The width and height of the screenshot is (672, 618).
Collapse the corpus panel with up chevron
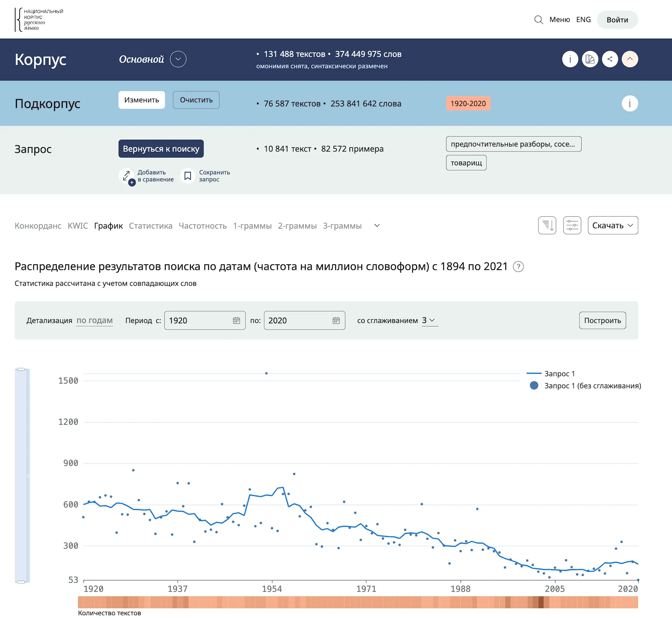pyautogui.click(x=630, y=59)
